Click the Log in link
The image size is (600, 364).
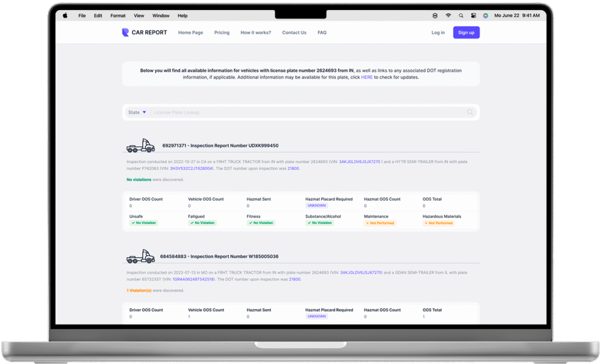[438, 33]
